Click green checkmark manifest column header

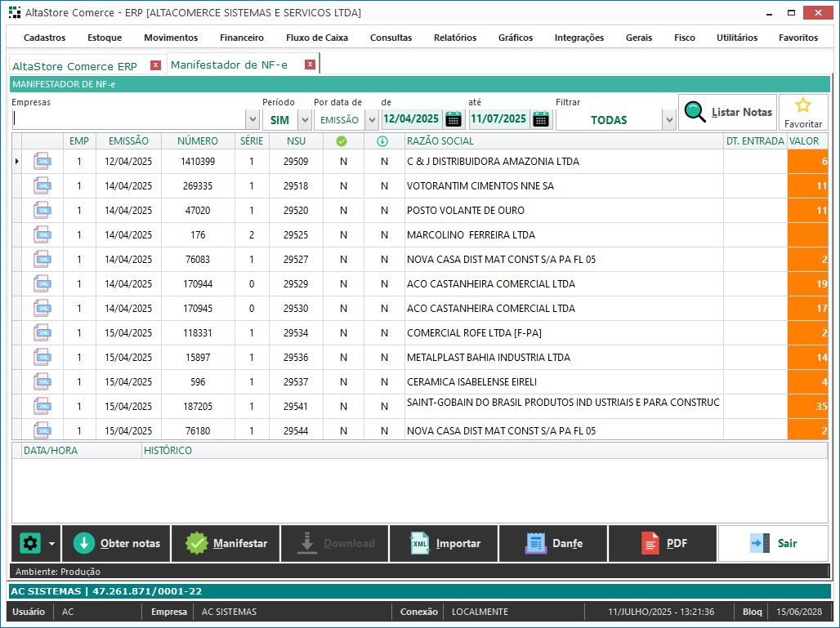tap(342, 141)
